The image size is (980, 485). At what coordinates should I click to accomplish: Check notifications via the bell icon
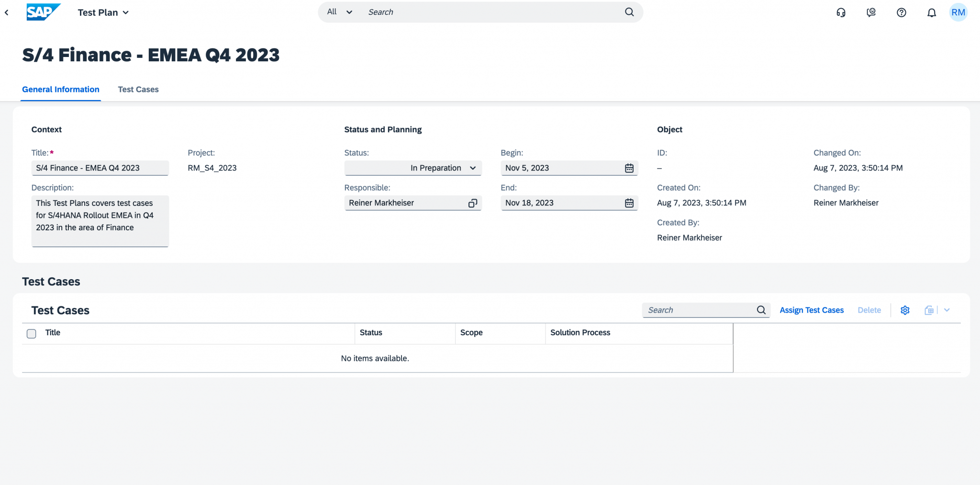(931, 12)
